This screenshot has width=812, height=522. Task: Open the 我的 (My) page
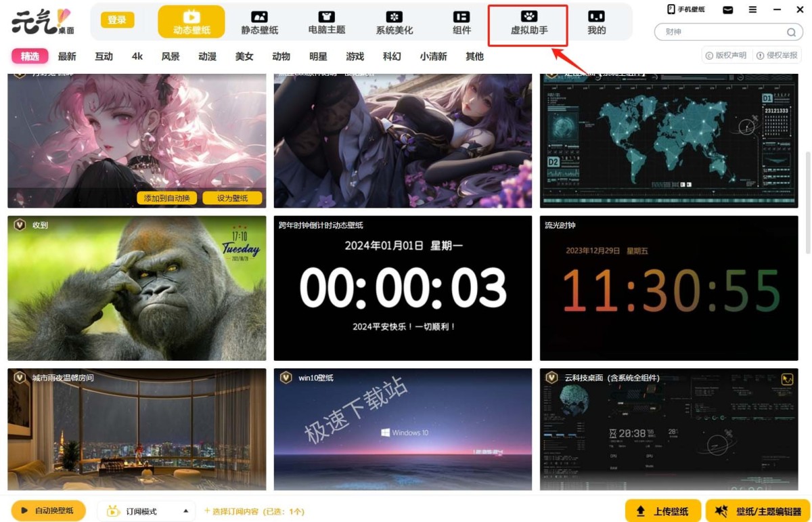click(x=596, y=22)
